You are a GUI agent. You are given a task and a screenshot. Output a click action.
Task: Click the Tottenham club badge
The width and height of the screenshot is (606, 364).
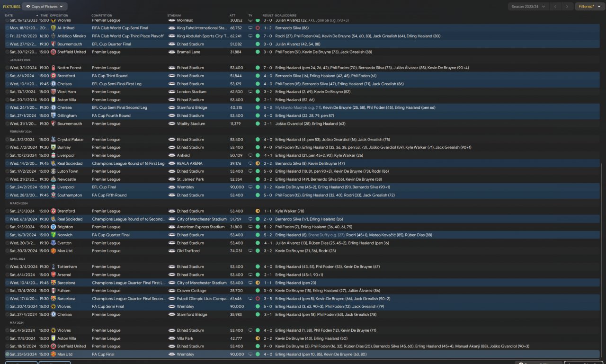point(53,266)
